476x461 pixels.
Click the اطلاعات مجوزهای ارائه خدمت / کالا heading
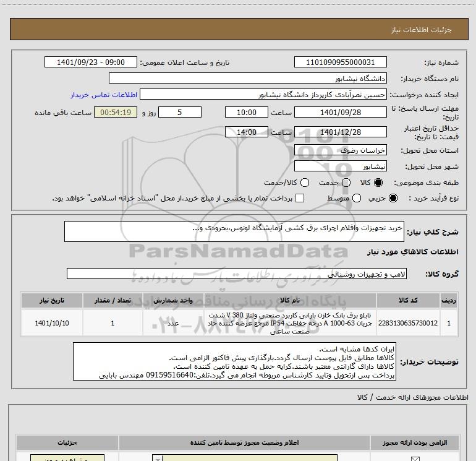[412, 397]
